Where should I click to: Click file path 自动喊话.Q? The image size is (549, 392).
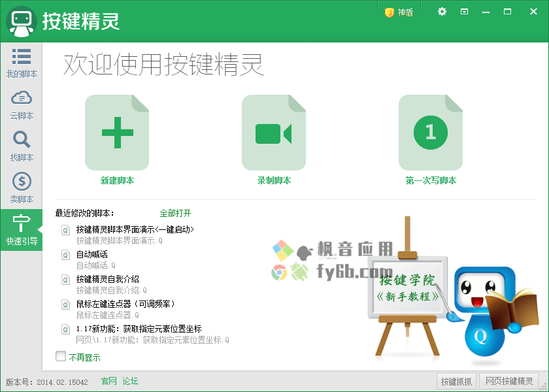[95, 266]
